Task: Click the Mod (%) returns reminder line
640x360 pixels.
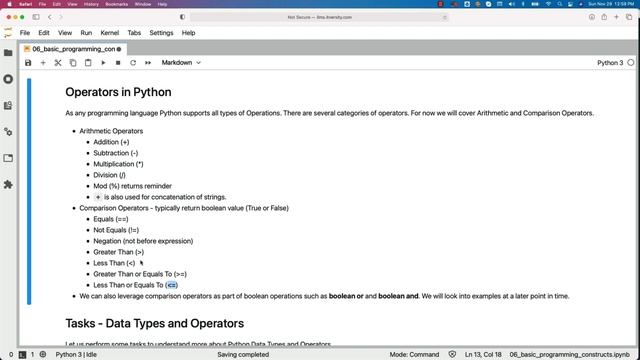Action: (x=133, y=186)
